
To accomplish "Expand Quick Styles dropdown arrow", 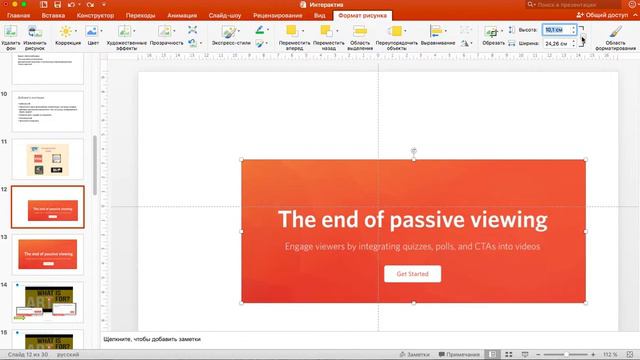I will click(x=239, y=31).
